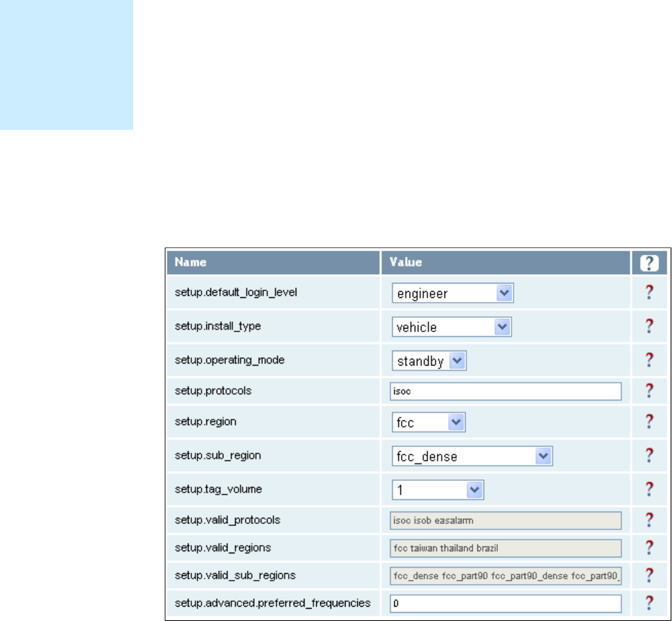Open help for setup.advanced.preferred_frequencies
Screen dimensions: 672x621
pos(649,603)
